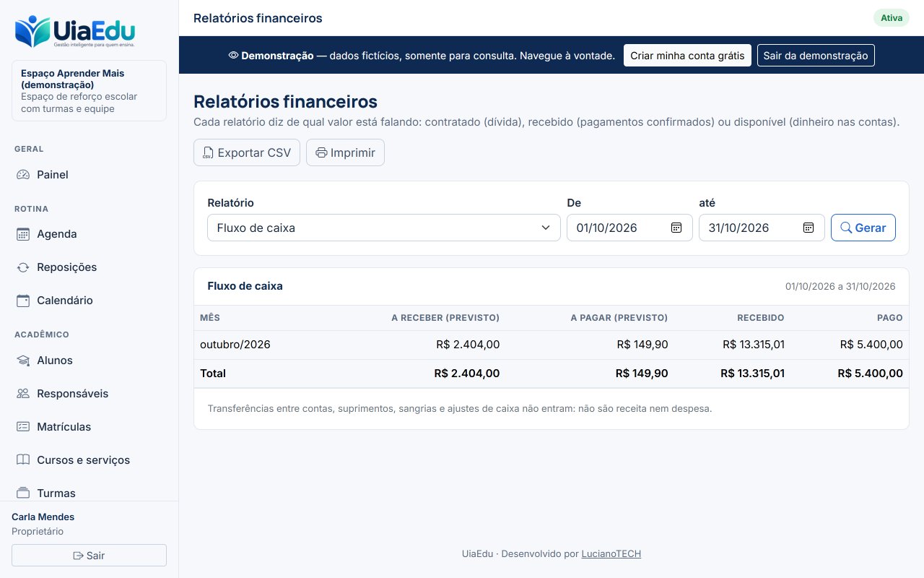Click the Calendário icon in sidebar
Viewport: 924px width, 578px height.
23,301
